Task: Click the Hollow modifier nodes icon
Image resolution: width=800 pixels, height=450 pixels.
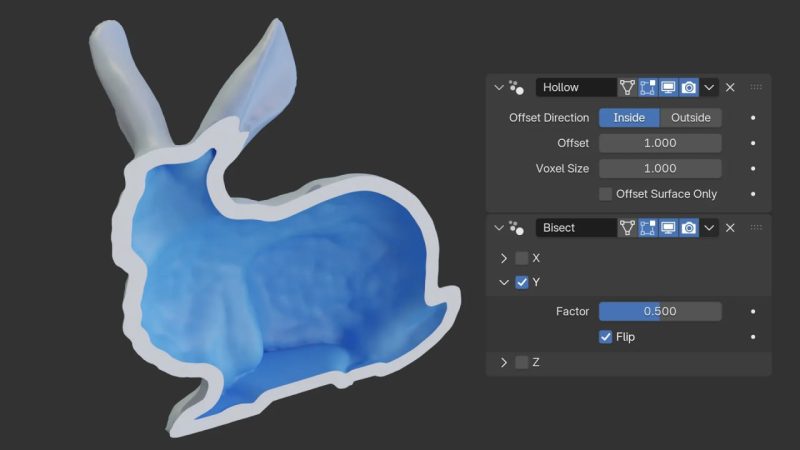Action: pos(517,88)
